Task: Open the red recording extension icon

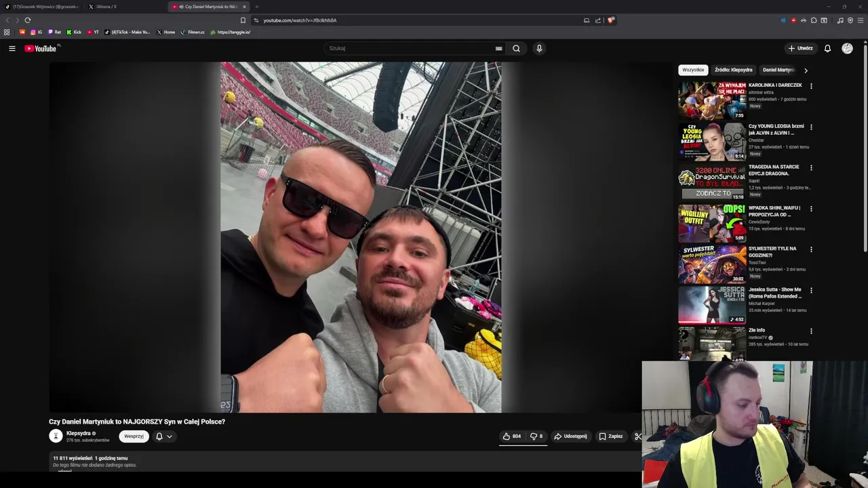Action: [793, 20]
